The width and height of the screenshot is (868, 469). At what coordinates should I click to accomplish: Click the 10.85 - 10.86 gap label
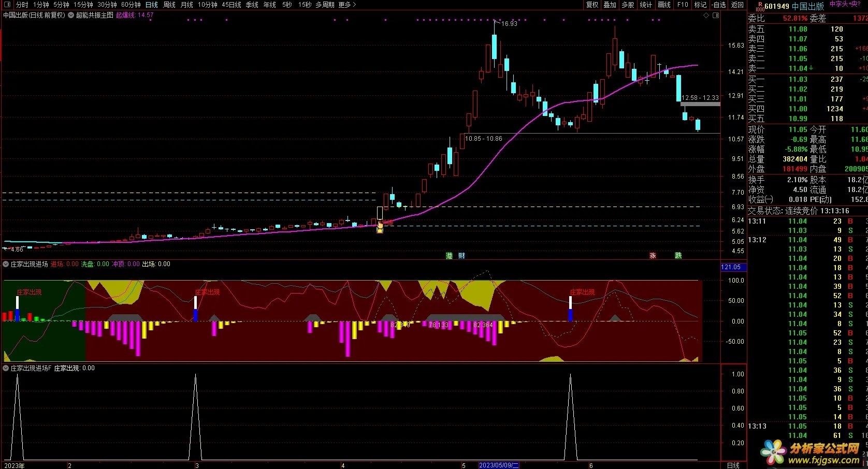[484, 138]
